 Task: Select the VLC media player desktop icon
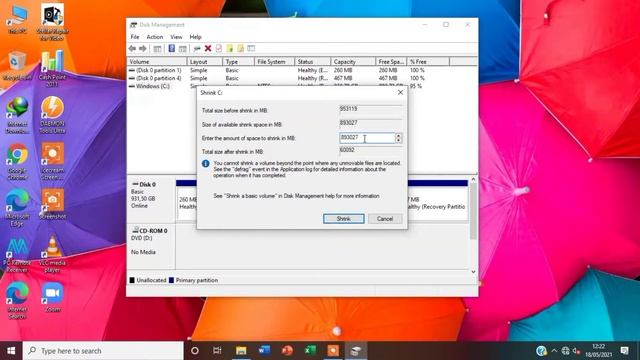click(x=52, y=255)
